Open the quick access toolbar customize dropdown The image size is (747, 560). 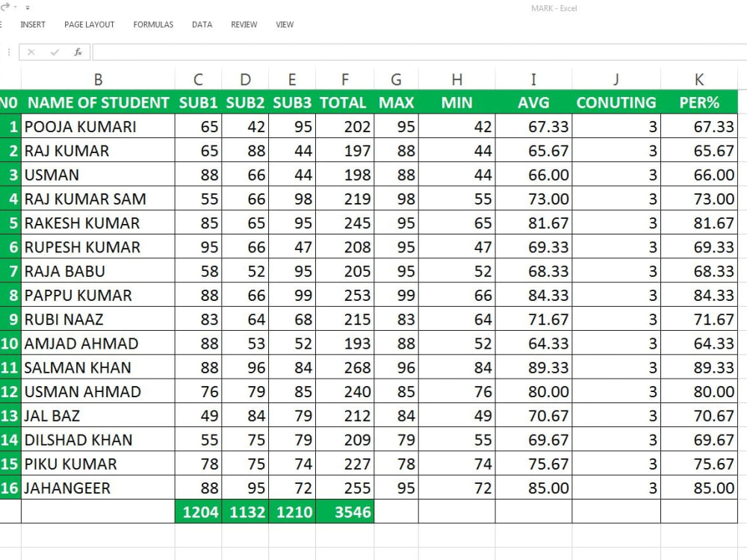(27, 7)
